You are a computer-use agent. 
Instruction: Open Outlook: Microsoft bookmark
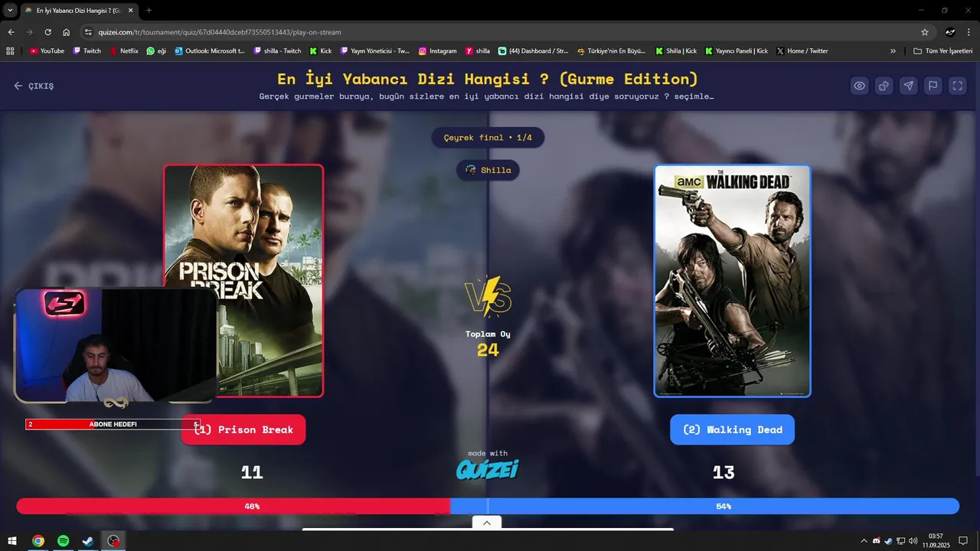click(210, 51)
